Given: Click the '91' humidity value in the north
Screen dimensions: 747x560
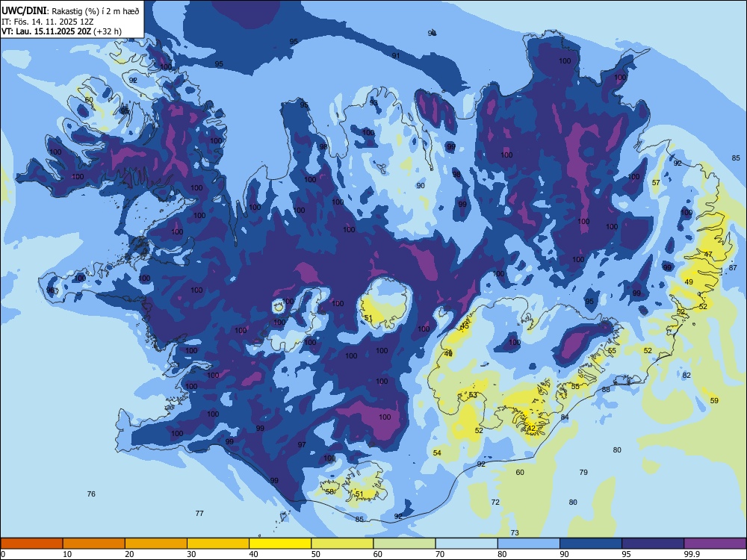Looking at the screenshot, I should 396,56.
